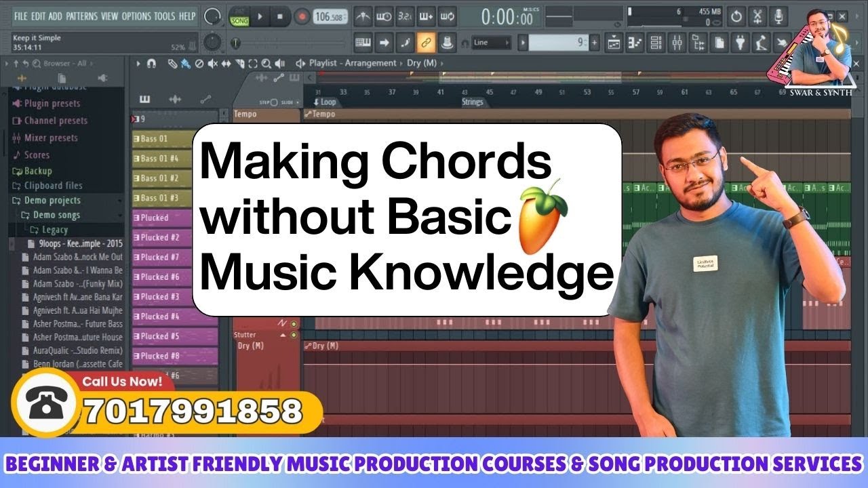868x488 pixels.
Task: Open the Playlist view icon
Action: [614, 43]
